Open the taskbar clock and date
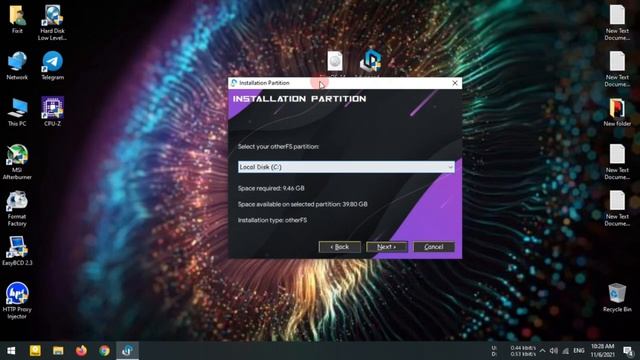This screenshot has height=360, width=640. pos(602,351)
